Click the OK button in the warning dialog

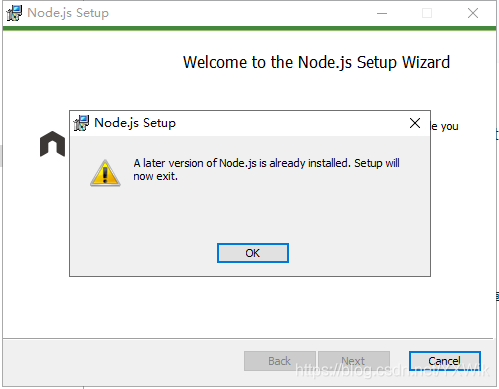point(253,253)
